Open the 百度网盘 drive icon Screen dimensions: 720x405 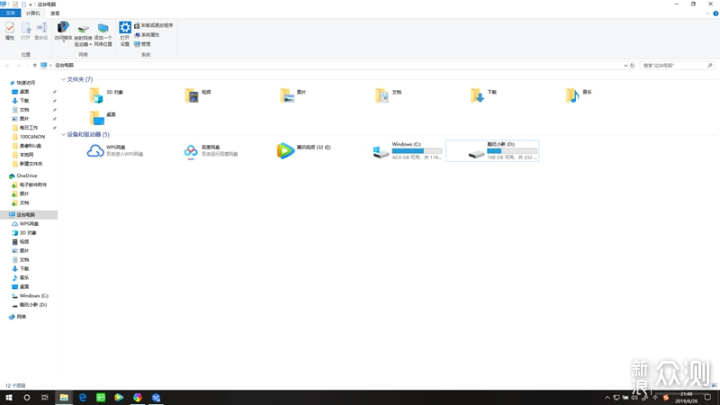point(191,151)
